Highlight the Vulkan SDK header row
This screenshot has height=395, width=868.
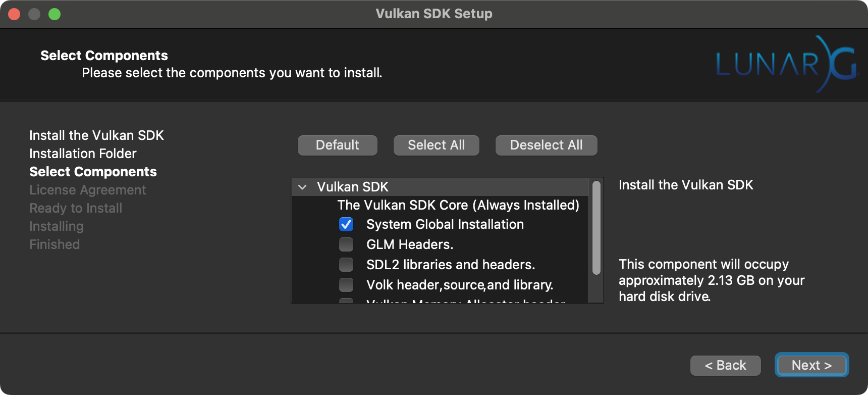[x=352, y=187]
